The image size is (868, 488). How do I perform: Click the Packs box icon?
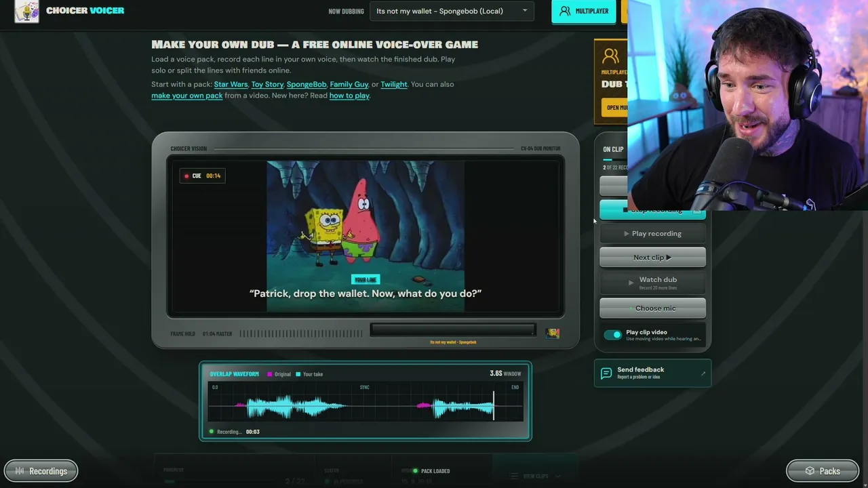coord(810,471)
